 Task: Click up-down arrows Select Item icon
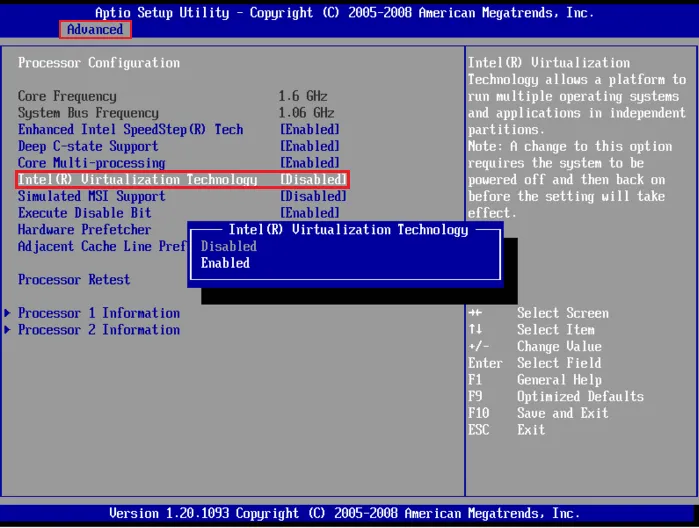click(475, 330)
